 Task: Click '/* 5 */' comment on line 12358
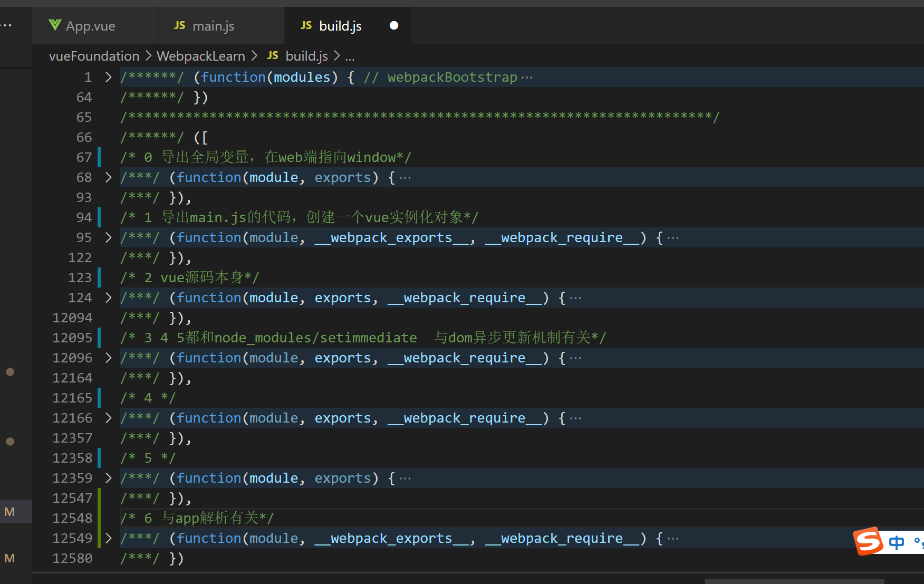click(148, 458)
